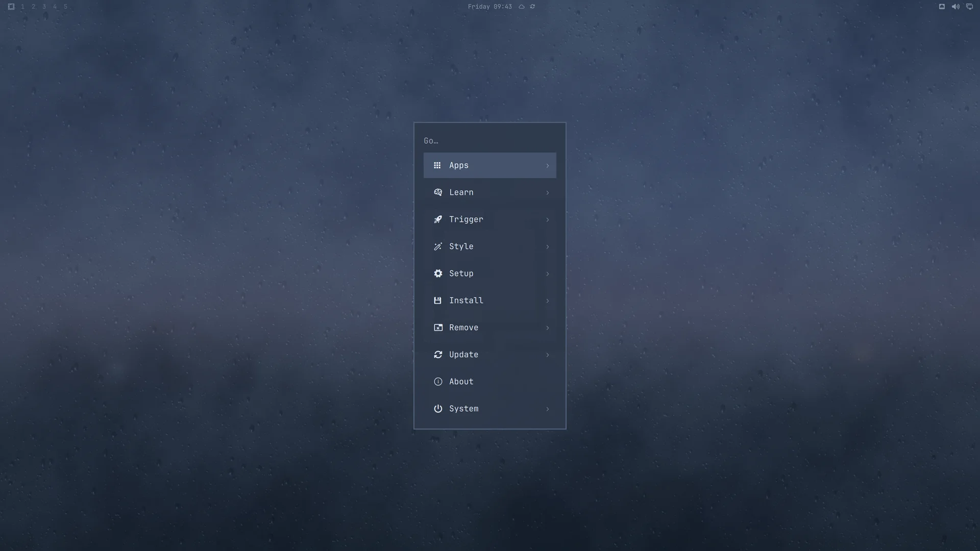The width and height of the screenshot is (980, 551).
Task: Click the Friday 09:43 clock
Action: pyautogui.click(x=489, y=7)
